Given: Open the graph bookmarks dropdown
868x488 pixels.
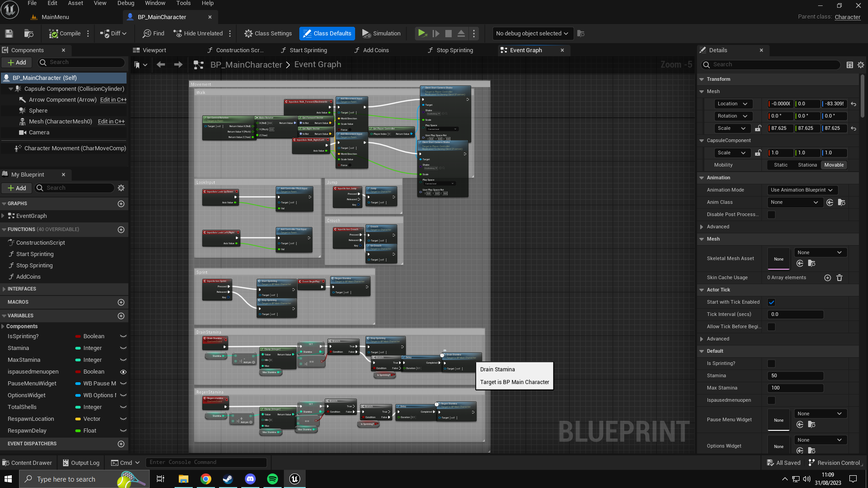Looking at the screenshot, I should pos(141,65).
